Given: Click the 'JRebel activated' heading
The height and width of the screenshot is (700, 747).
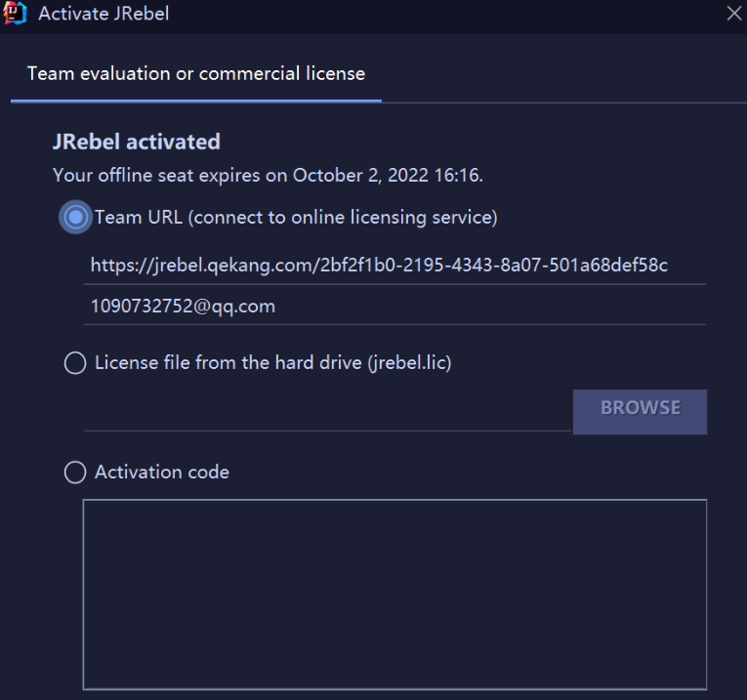Looking at the screenshot, I should coord(136,142).
